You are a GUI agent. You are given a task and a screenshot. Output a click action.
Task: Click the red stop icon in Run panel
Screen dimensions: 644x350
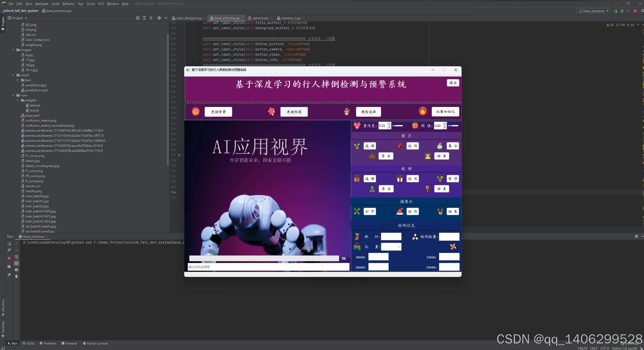tap(9, 258)
